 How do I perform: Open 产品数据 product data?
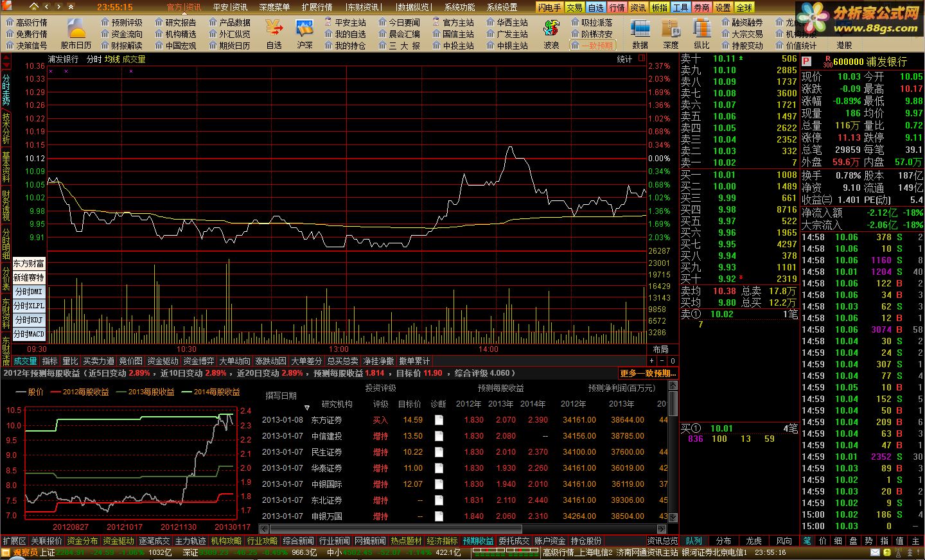point(229,22)
